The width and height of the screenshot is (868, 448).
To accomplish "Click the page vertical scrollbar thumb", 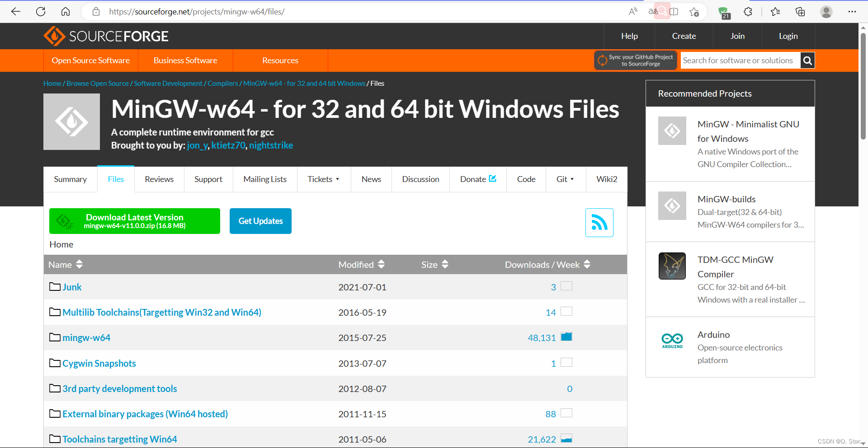I will 863,86.
